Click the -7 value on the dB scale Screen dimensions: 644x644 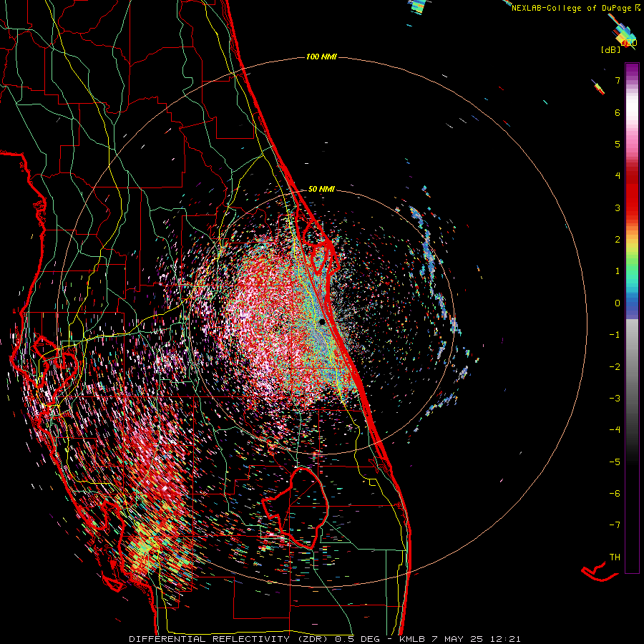click(x=615, y=525)
